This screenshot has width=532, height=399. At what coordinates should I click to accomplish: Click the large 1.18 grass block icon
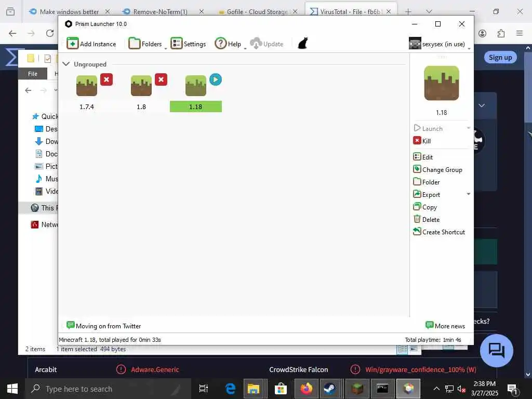tap(442, 83)
